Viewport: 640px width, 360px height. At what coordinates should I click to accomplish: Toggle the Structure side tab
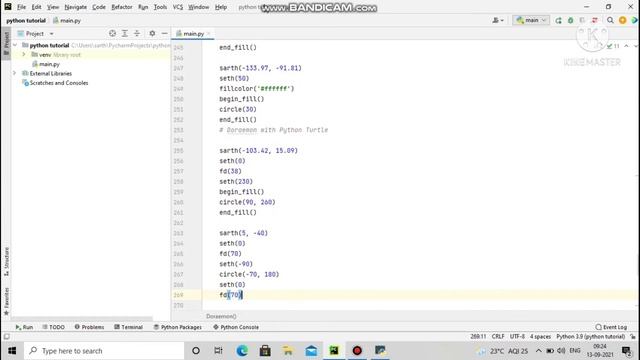(x=6, y=261)
